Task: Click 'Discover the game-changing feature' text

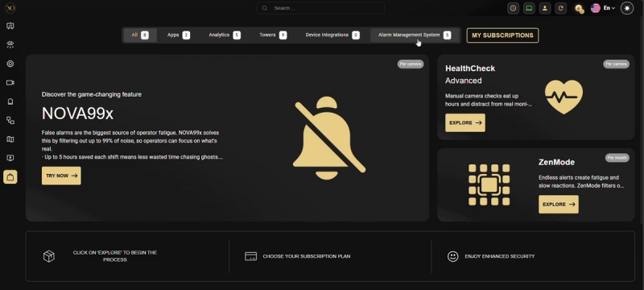Action: pos(92,94)
